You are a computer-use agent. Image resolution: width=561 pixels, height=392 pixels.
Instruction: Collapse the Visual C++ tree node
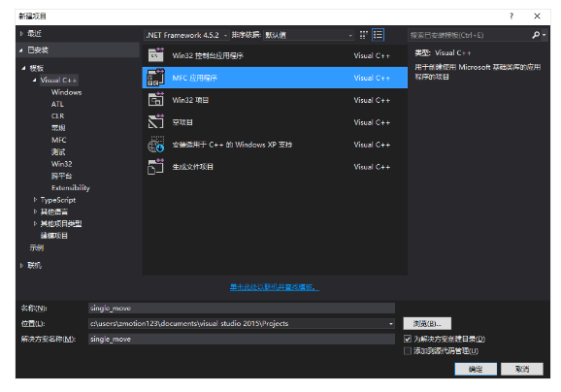click(x=35, y=81)
